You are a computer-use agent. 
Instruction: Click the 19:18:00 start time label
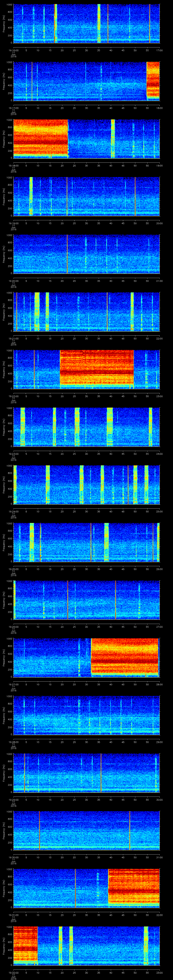(x=14, y=166)
